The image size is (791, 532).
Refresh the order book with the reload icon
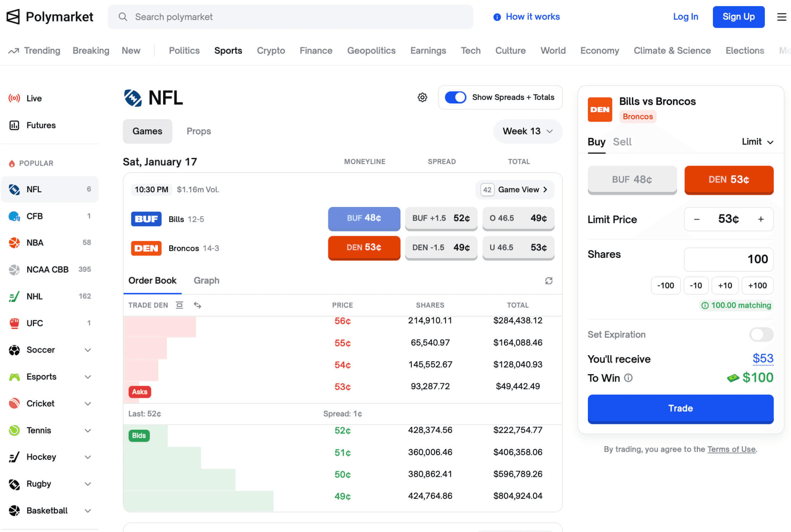coord(549,281)
